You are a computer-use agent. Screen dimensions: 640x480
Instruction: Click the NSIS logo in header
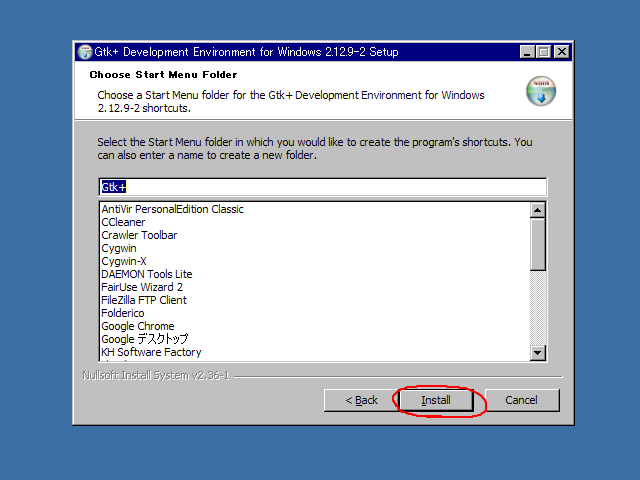[541, 91]
